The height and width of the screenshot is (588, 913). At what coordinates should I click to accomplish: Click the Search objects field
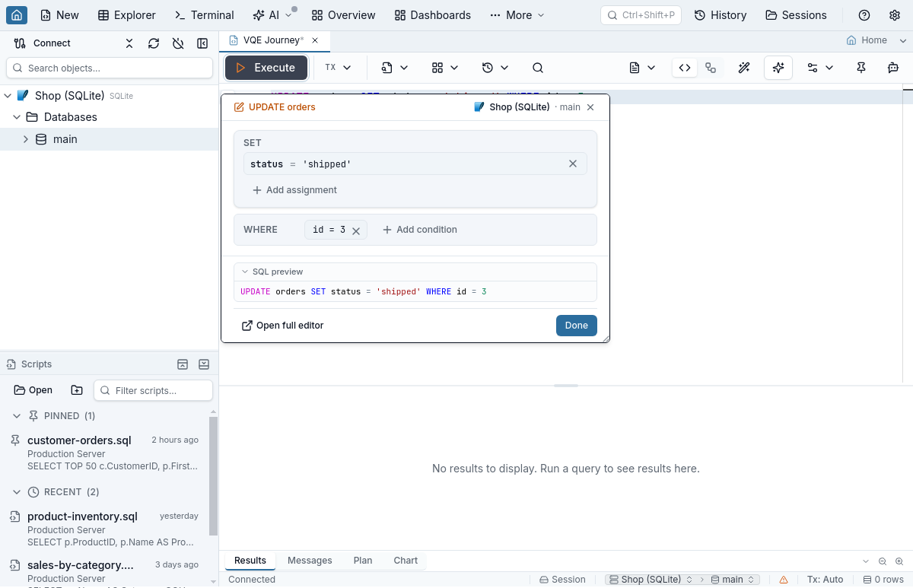[x=110, y=68]
